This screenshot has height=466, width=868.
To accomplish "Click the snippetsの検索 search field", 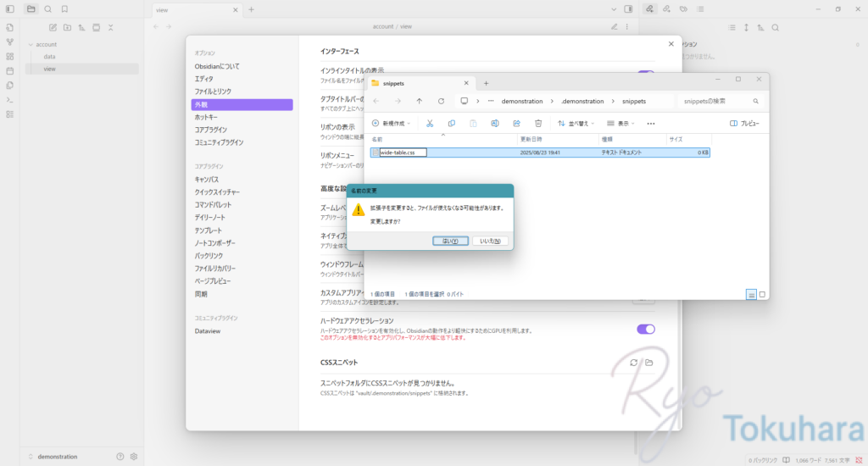I will point(720,101).
